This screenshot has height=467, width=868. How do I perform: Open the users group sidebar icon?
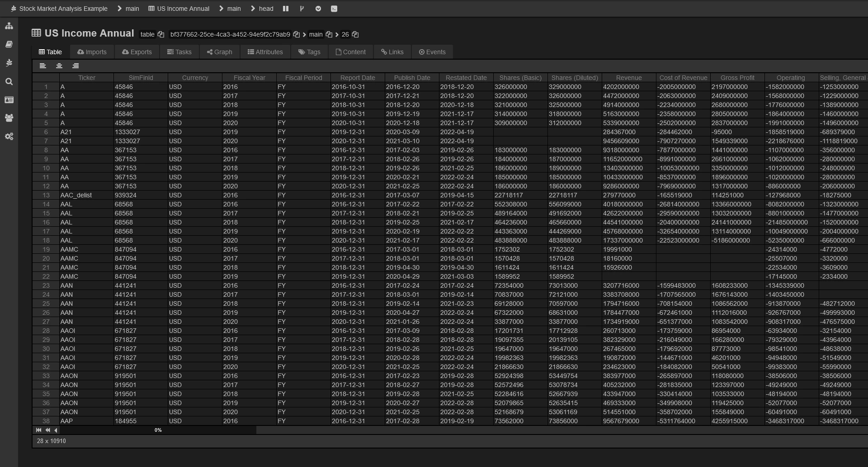(x=9, y=118)
